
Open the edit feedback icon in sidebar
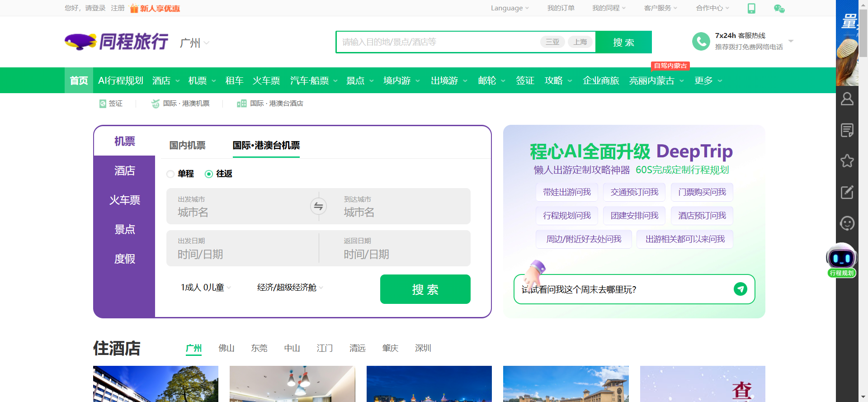point(847,192)
